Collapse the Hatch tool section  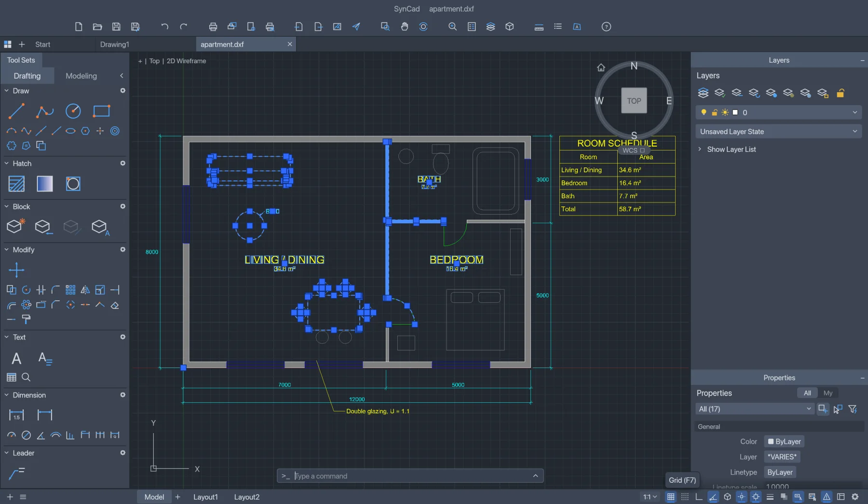(x=7, y=163)
